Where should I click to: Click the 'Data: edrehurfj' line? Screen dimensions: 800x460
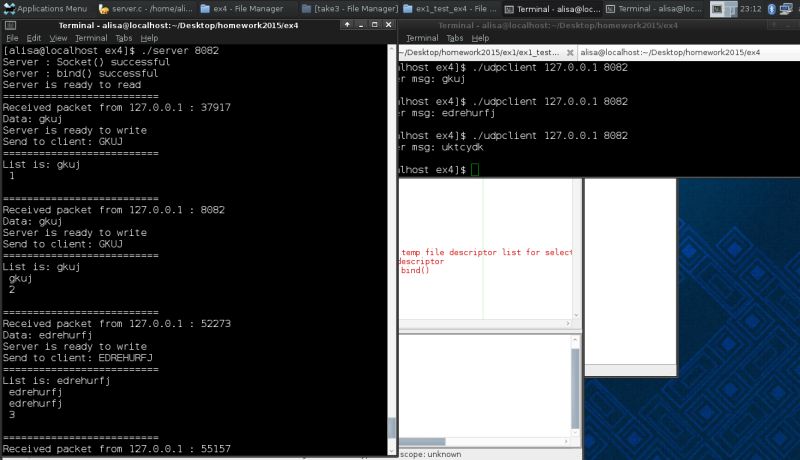(47, 335)
